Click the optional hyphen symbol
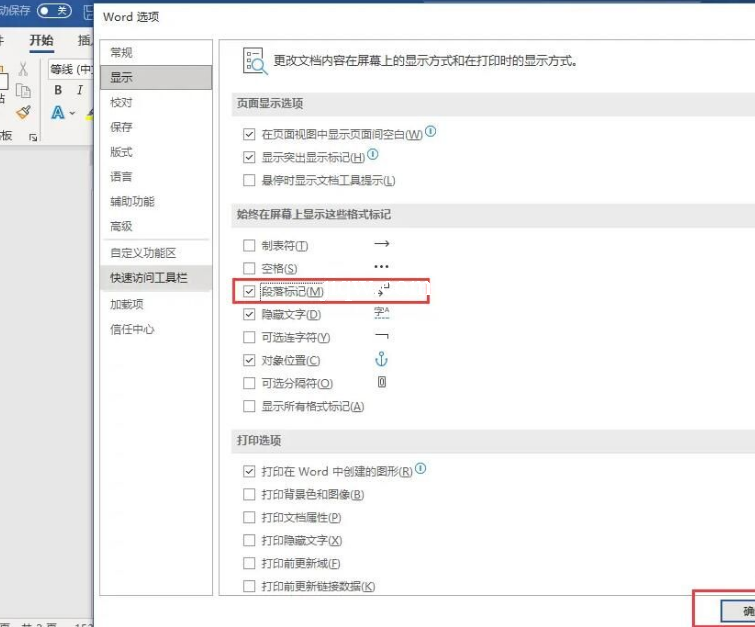Viewport: 755px width, 627px height. click(381, 336)
